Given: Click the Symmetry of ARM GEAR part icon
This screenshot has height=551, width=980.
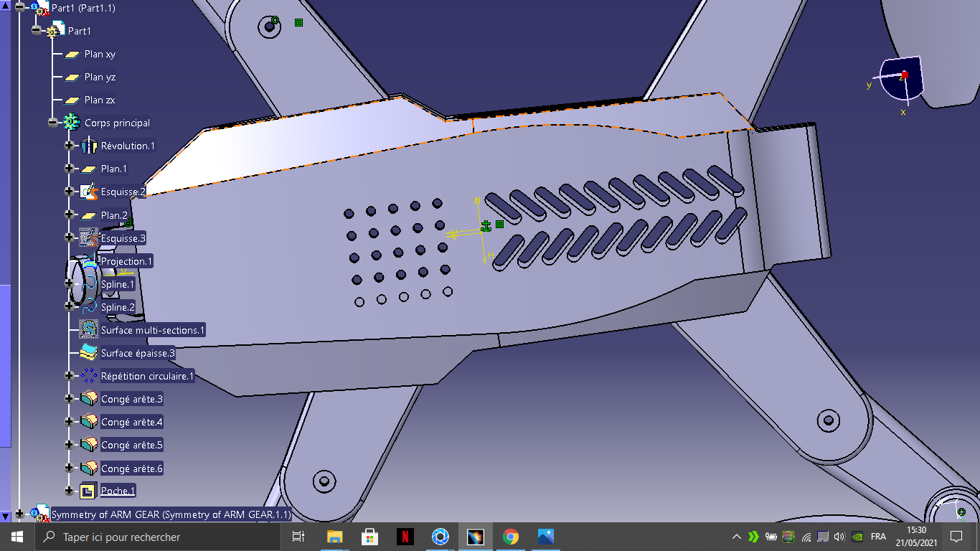Looking at the screenshot, I should [39, 514].
